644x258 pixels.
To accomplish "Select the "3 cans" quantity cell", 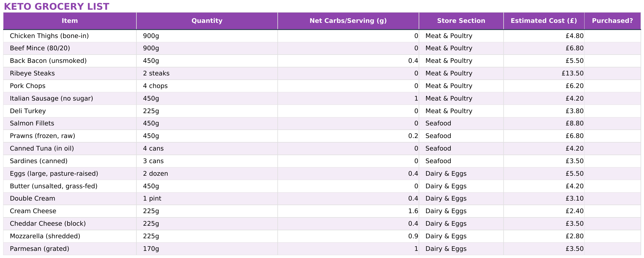I will 207,161.
